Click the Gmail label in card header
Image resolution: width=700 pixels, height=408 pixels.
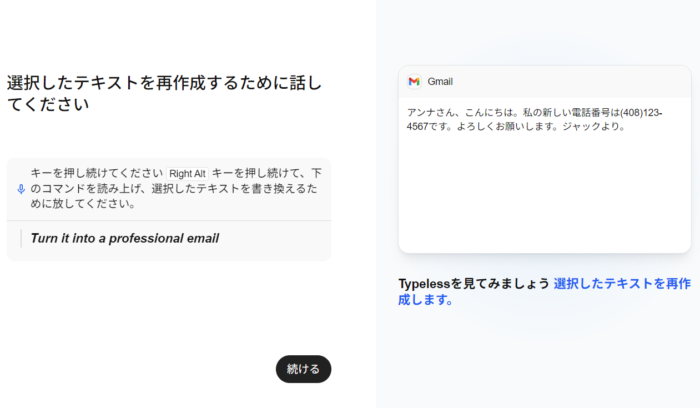pos(440,82)
